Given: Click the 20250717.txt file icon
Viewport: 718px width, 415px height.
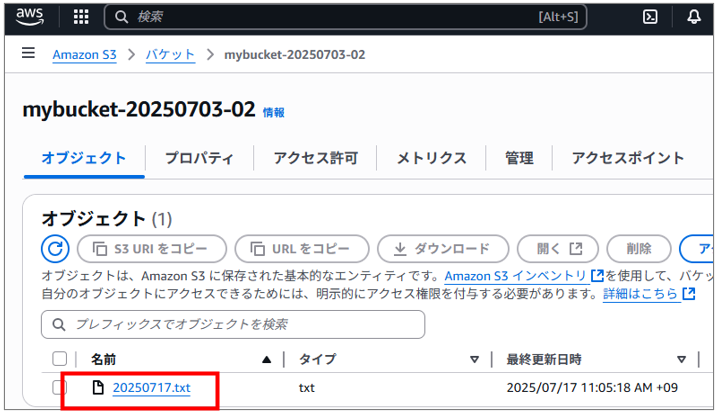Looking at the screenshot, I should click(98, 388).
